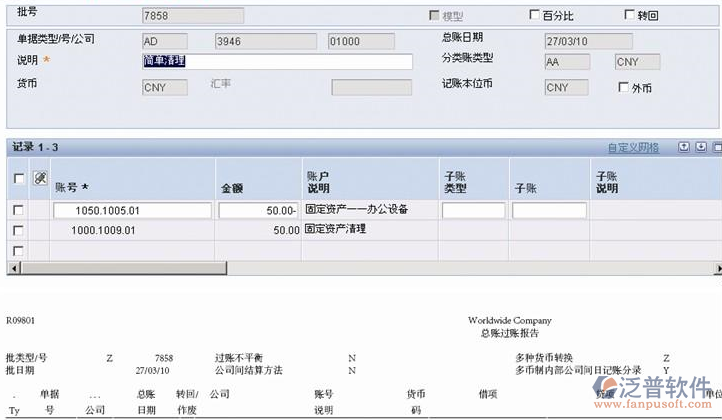Click report ID R09801
Image resolution: width=722 pixels, height=420 pixels.
click(x=20, y=321)
